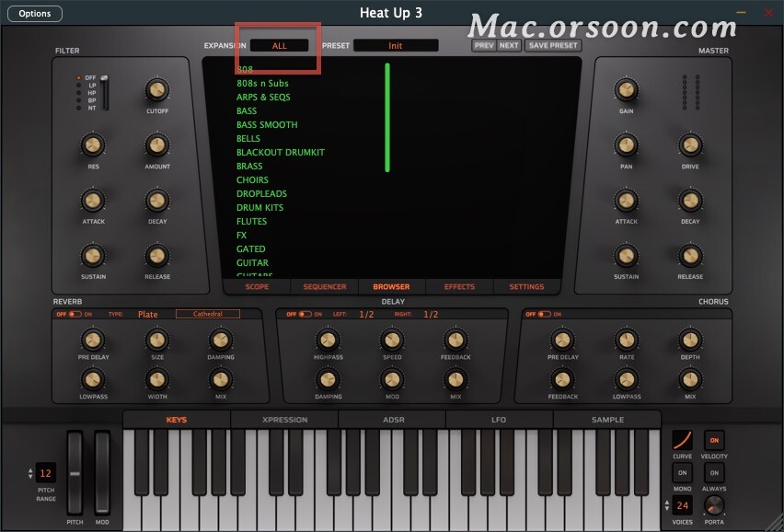Switch to the SEQUENCER tab
The width and height of the screenshot is (784, 532).
[x=325, y=286]
